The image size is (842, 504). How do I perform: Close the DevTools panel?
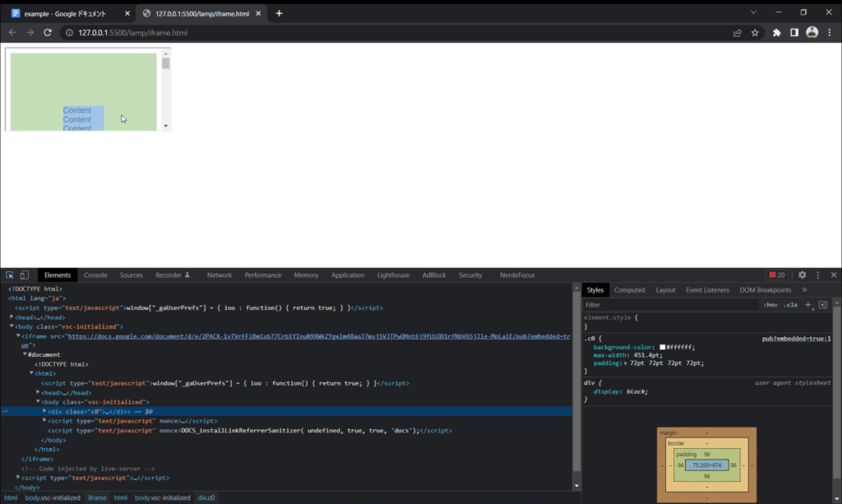tap(834, 275)
